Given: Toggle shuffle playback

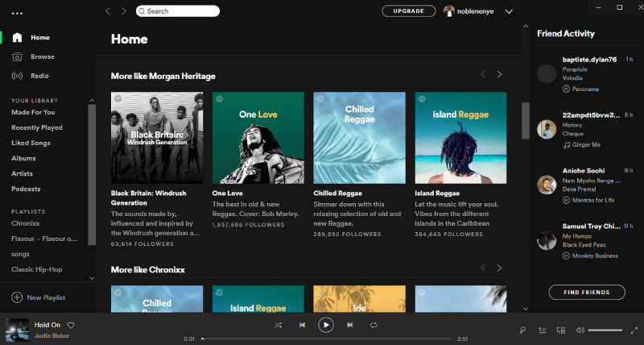Looking at the screenshot, I should click(x=279, y=325).
